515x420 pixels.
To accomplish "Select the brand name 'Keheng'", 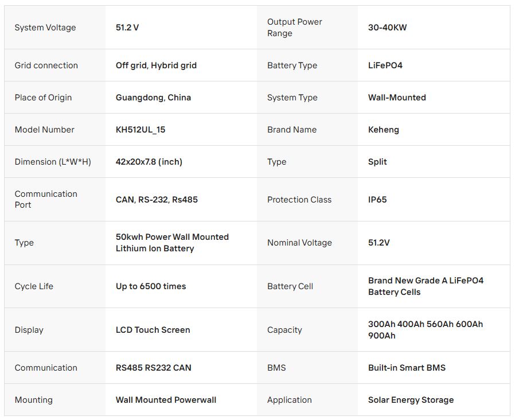I will coord(383,130).
